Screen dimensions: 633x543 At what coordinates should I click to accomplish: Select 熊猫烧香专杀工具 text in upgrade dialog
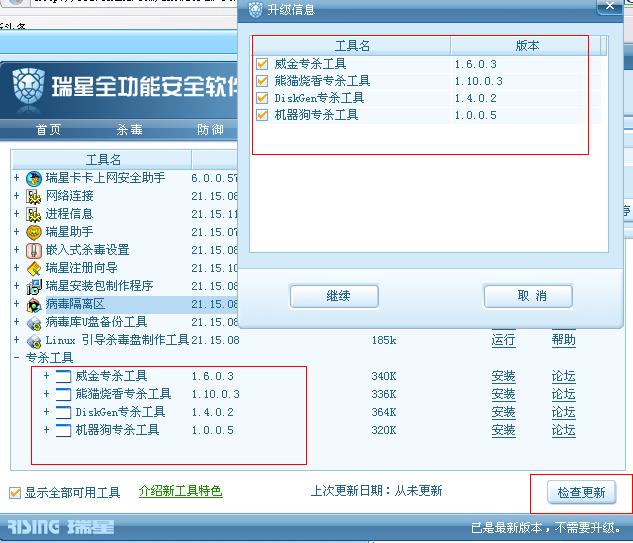click(x=322, y=81)
